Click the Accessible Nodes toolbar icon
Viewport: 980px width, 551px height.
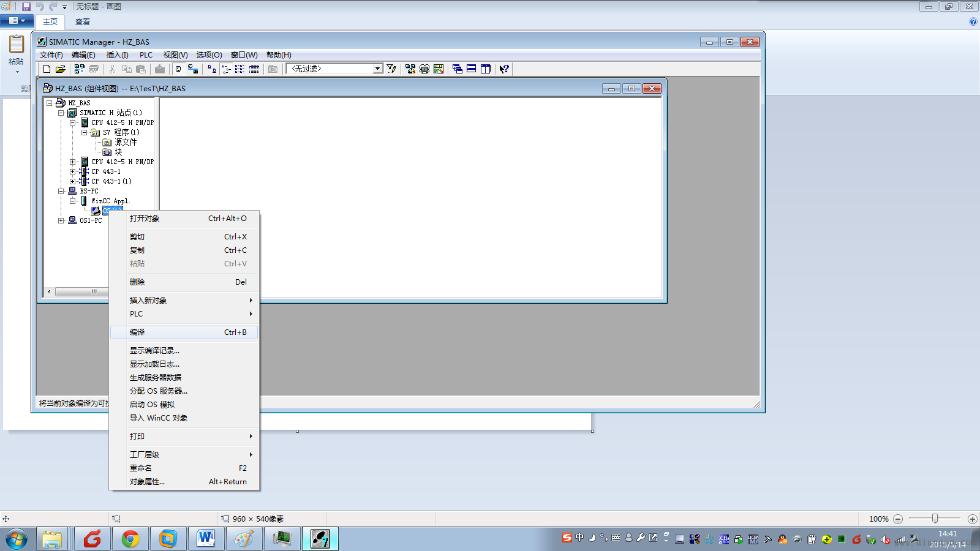coord(80,69)
